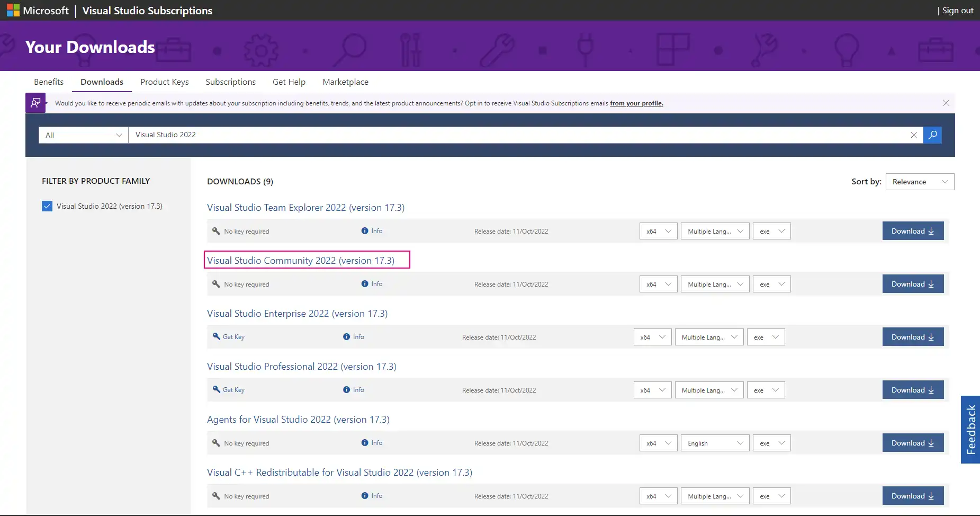Click Info icon for Enterprise 2022
980x516 pixels.
(x=347, y=337)
